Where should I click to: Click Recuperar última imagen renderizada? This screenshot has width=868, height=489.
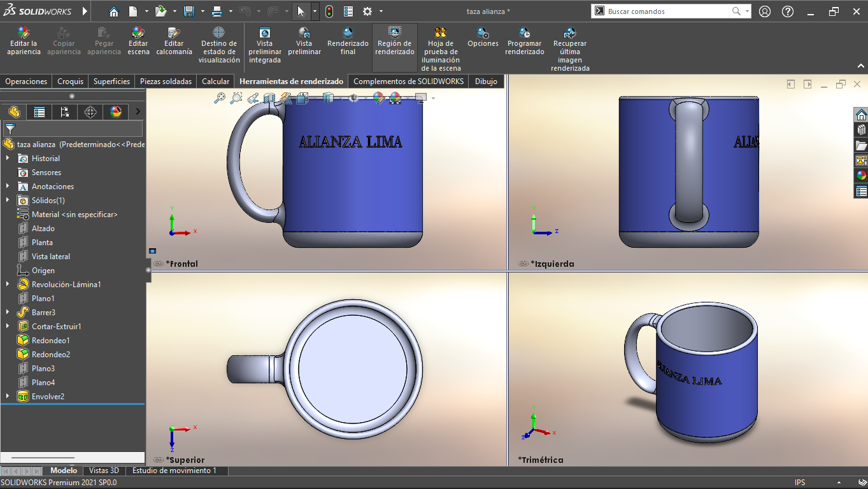(570, 49)
